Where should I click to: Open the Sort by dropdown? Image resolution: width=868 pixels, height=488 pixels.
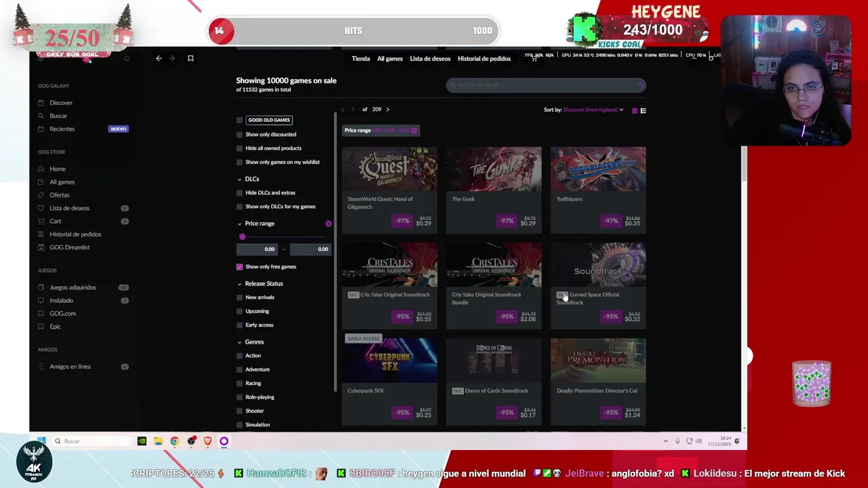coord(593,110)
